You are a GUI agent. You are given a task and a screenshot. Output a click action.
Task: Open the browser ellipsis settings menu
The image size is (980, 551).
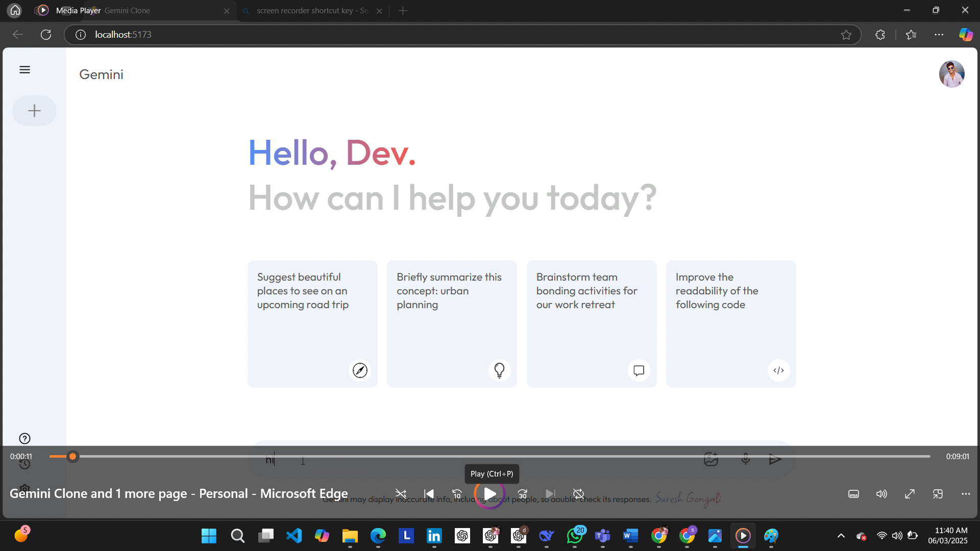point(939,35)
